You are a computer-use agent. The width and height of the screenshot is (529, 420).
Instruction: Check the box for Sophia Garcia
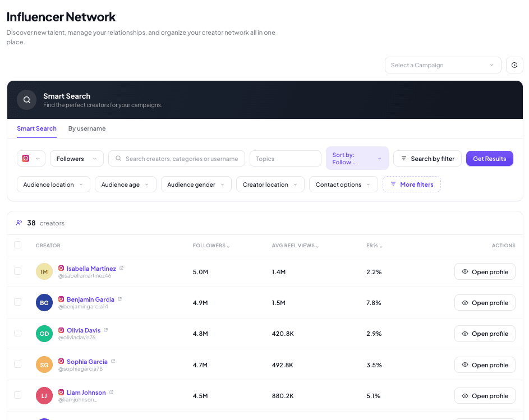18,364
